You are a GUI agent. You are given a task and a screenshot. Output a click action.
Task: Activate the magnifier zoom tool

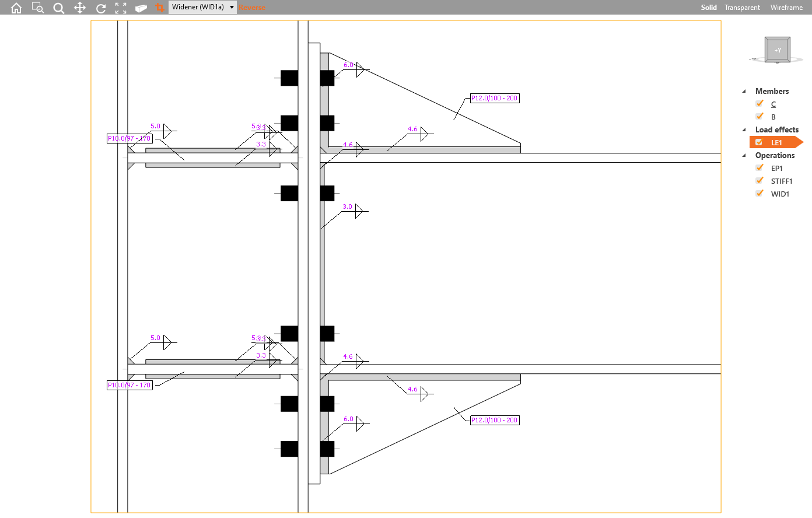(x=58, y=8)
